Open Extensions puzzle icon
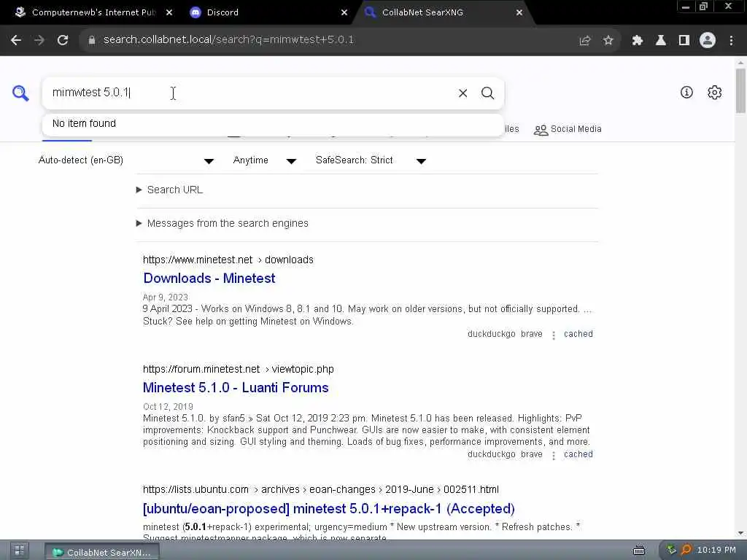Viewport: 747px width, 560px height. [638, 41]
